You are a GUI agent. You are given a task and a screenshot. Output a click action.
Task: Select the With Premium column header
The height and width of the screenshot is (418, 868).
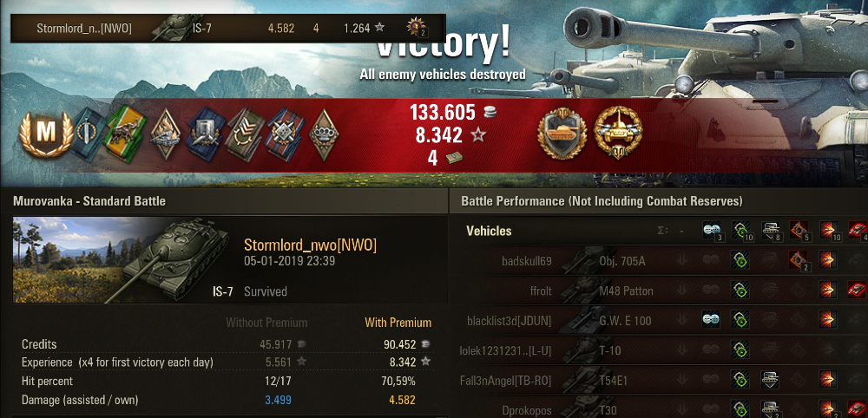pyautogui.click(x=398, y=323)
